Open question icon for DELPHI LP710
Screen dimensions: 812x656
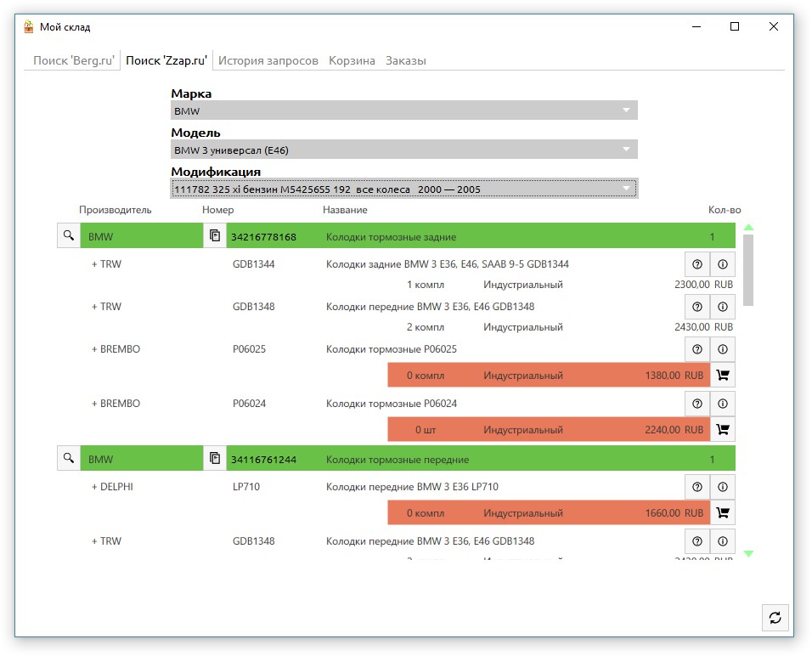point(697,487)
